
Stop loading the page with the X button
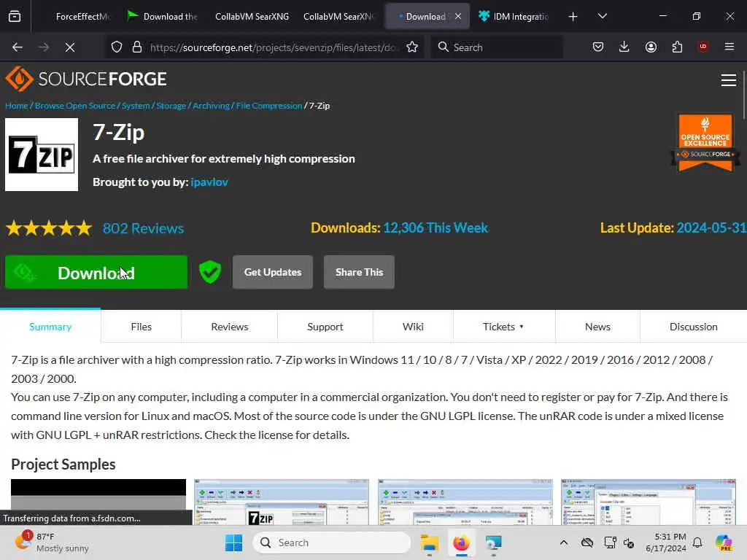[x=69, y=47]
